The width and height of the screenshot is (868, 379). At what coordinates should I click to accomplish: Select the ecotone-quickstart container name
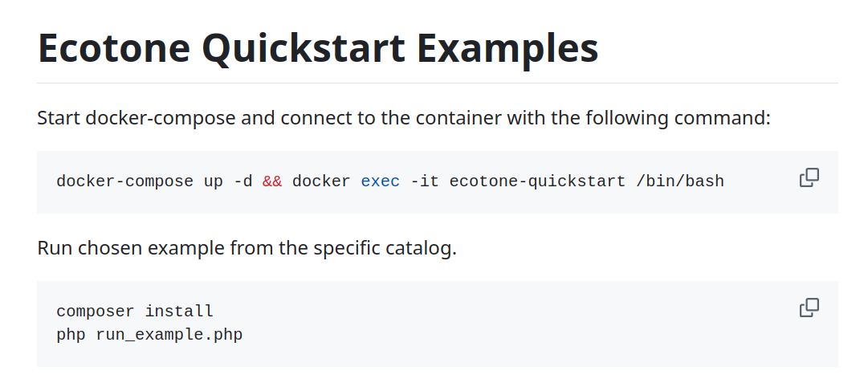point(536,181)
